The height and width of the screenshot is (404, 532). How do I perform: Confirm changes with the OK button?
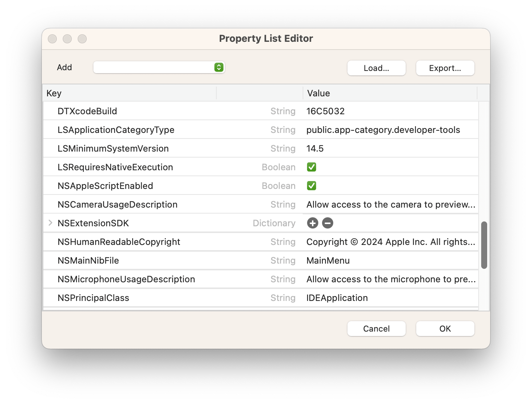pyautogui.click(x=445, y=329)
